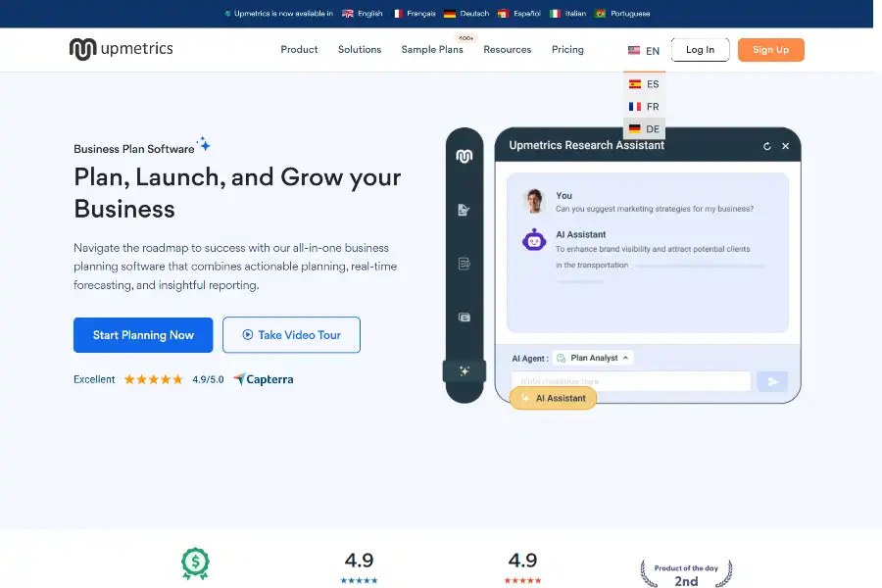Click the yellow AI Assistant button

tap(553, 399)
